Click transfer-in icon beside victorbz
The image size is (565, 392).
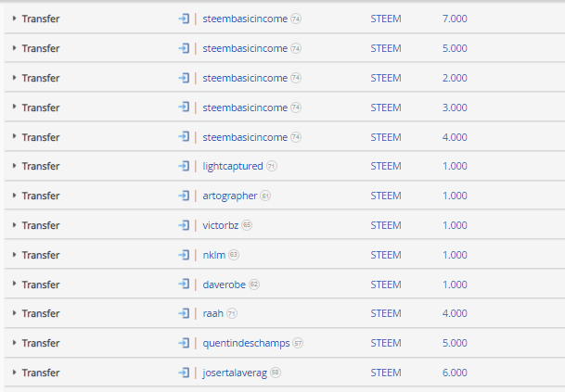coord(184,225)
